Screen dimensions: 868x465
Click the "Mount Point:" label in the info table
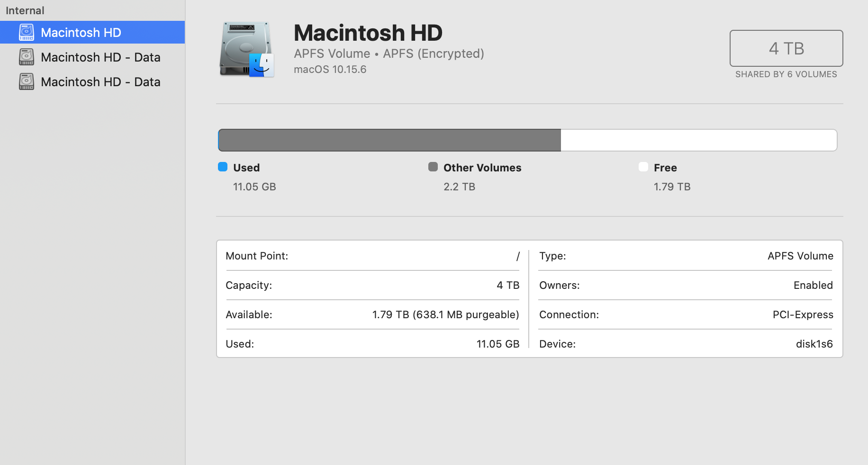click(x=257, y=256)
